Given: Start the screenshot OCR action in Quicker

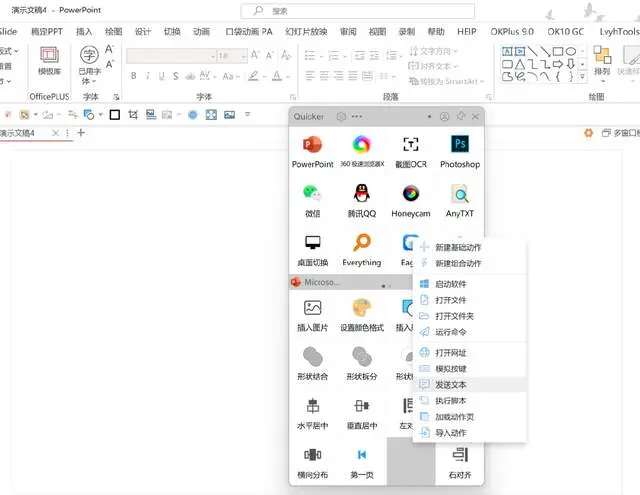Looking at the screenshot, I should tap(411, 152).
